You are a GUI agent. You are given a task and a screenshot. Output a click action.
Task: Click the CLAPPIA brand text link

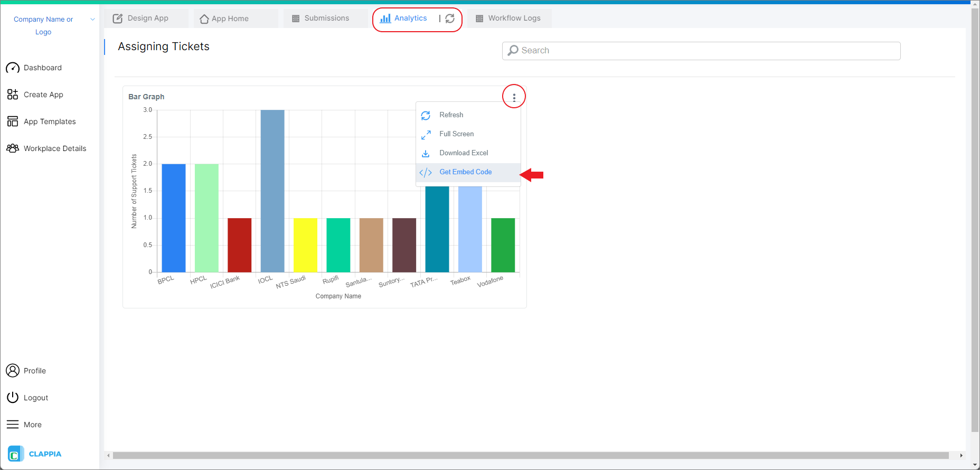[45, 454]
